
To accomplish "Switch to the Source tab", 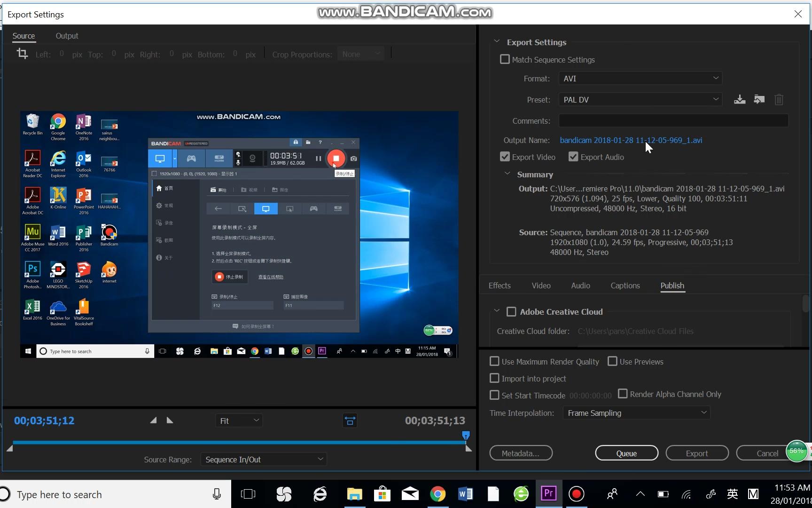I will pos(23,36).
